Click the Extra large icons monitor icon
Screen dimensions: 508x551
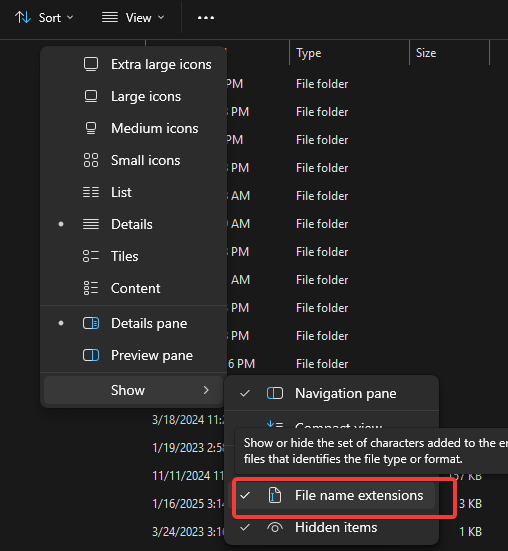point(91,65)
